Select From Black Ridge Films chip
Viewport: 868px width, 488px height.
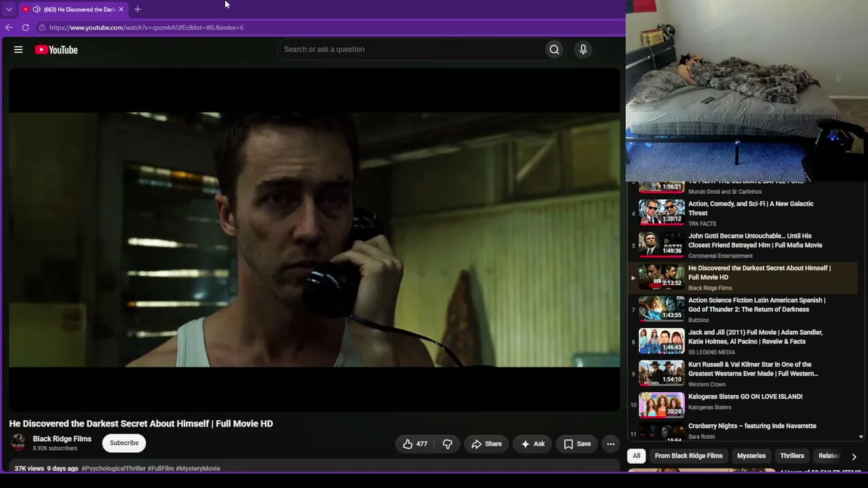pos(688,456)
